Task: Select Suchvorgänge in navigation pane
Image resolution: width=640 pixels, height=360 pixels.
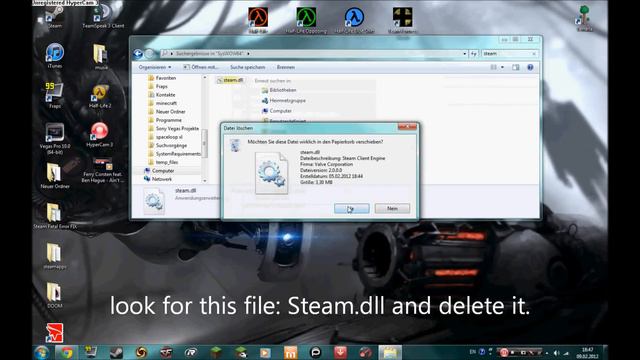Action: tap(167, 145)
